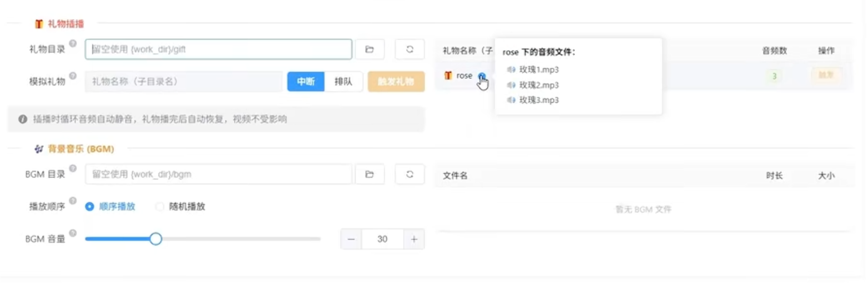Click the rose gift name text
Screen dimensions: 868x283
[x=465, y=75]
